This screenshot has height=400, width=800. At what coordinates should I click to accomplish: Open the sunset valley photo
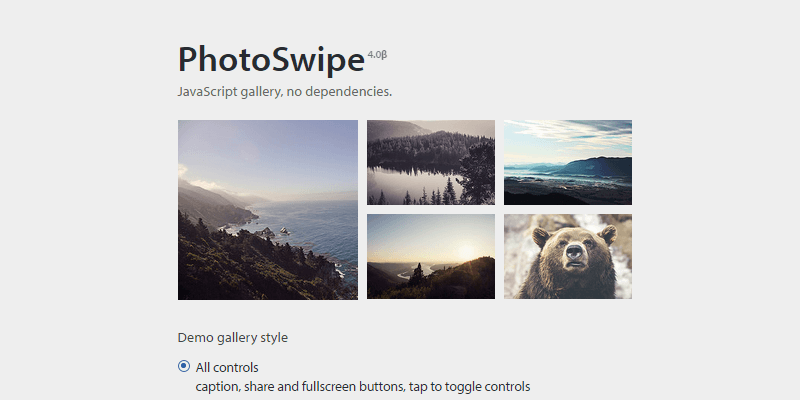(x=431, y=256)
